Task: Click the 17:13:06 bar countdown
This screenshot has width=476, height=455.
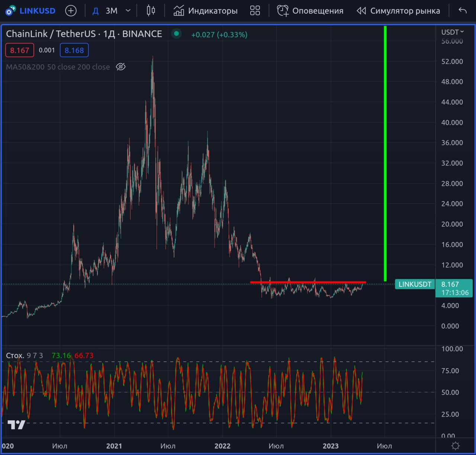Action: (455, 293)
